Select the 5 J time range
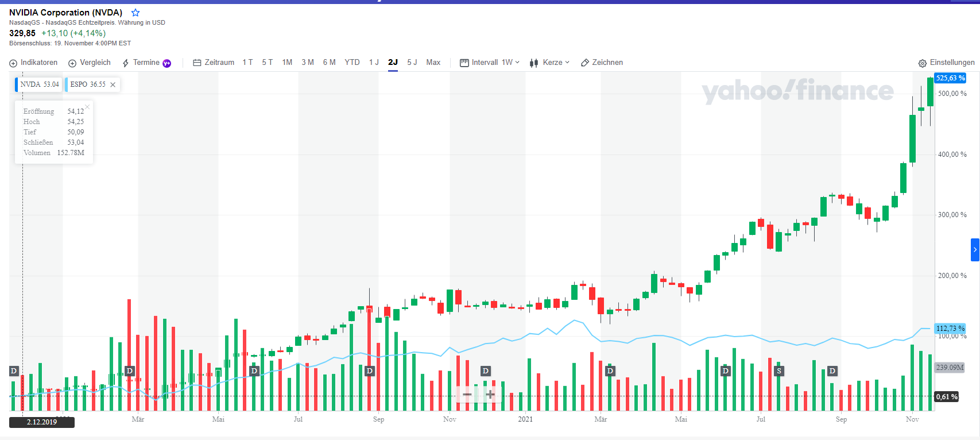This screenshot has width=980, height=440. click(412, 63)
